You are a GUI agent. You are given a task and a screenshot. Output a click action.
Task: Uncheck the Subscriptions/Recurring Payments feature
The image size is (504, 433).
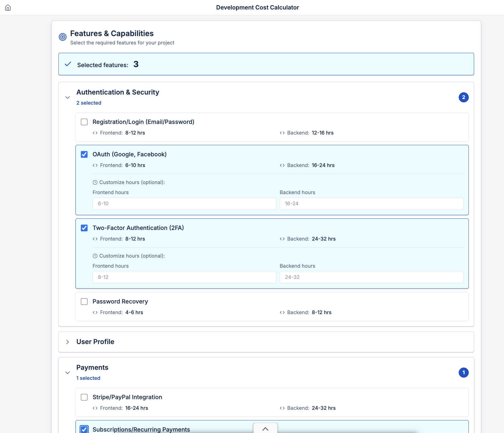(84, 429)
